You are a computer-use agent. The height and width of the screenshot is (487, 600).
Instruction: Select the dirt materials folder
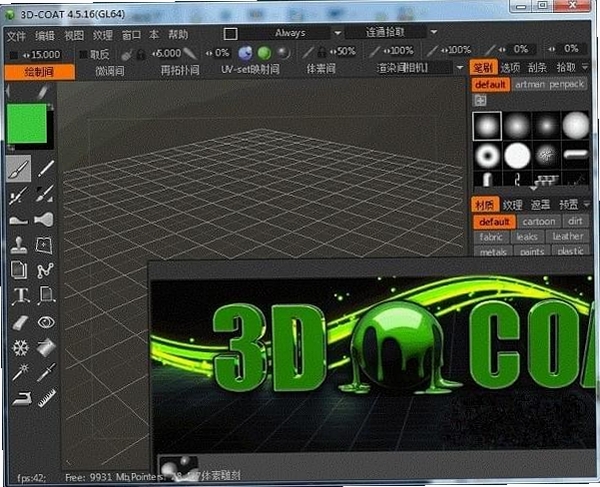coord(575,221)
